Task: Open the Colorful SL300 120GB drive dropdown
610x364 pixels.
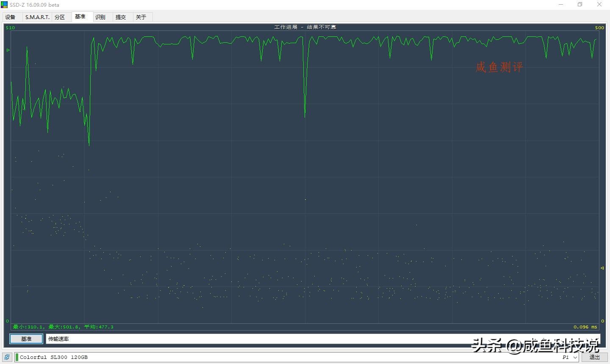Action: (x=297, y=357)
